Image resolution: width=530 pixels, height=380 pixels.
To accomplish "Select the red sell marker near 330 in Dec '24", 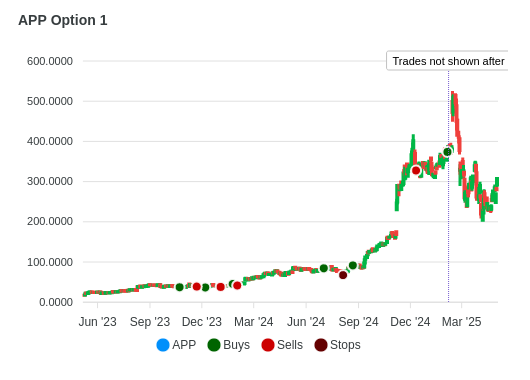I will pos(416,170).
